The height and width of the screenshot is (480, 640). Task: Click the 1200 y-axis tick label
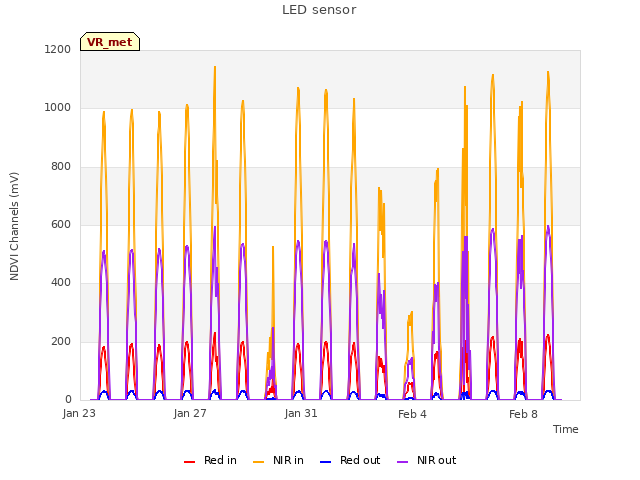click(x=58, y=49)
